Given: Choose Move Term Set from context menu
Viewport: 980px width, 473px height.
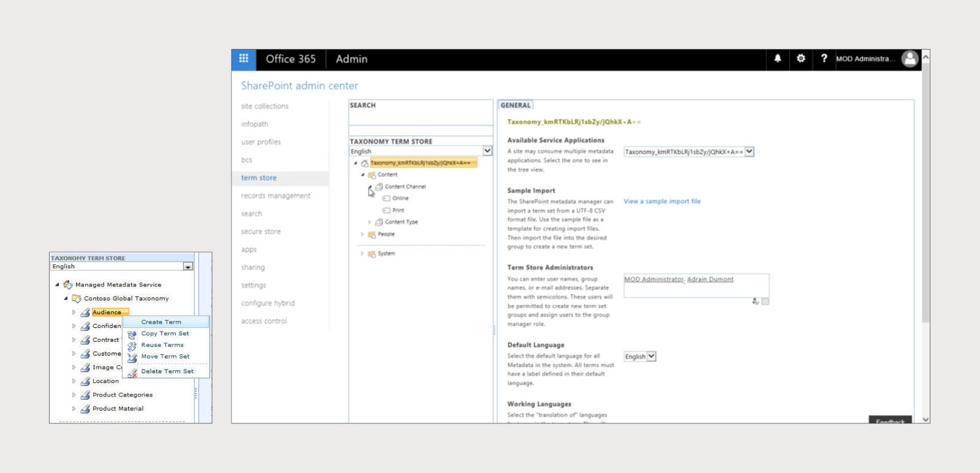Looking at the screenshot, I should pyautogui.click(x=167, y=357).
